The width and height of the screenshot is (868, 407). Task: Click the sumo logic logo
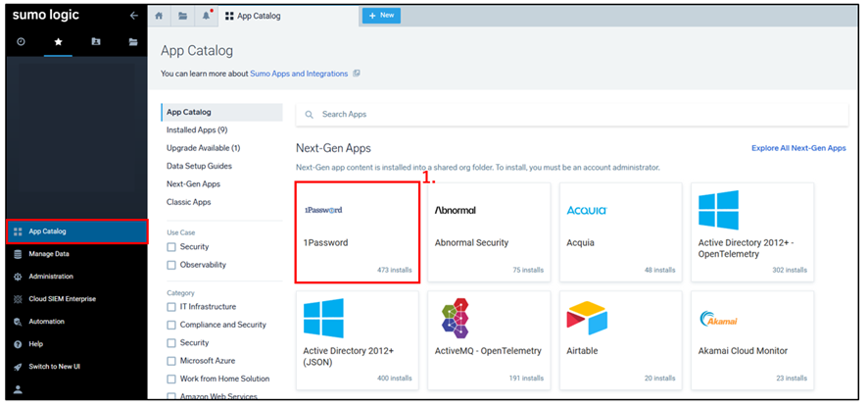46,16
